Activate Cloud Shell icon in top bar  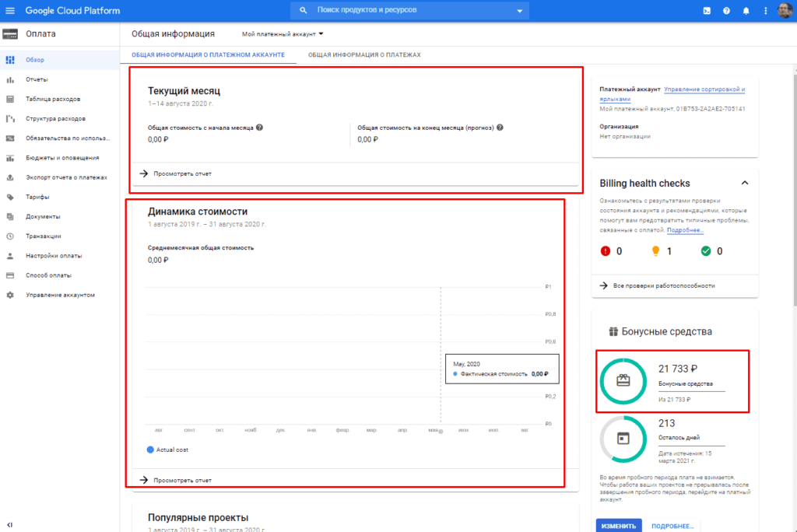(x=706, y=11)
